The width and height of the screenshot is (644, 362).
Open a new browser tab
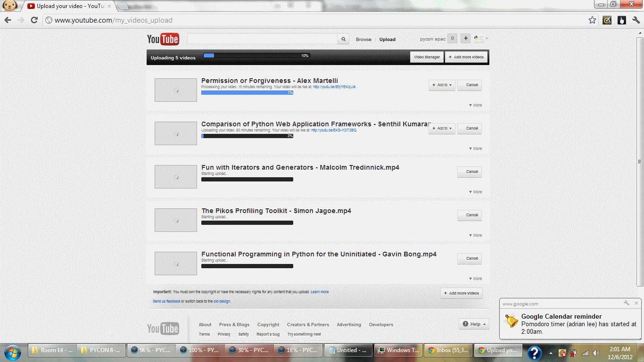pyautogui.click(x=123, y=6)
